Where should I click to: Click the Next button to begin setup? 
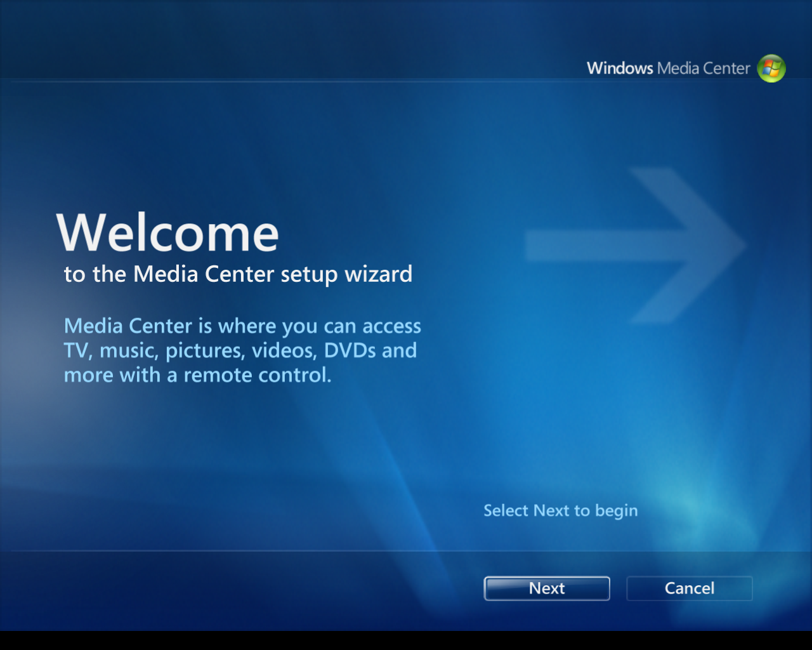point(547,588)
